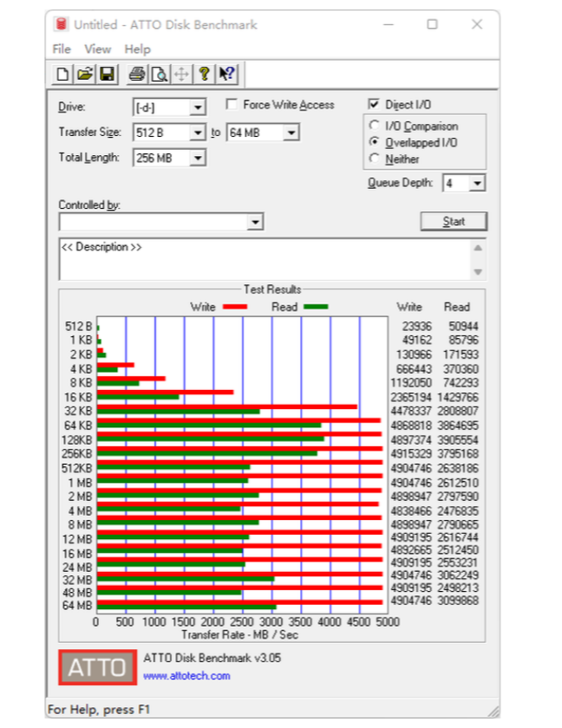The height and width of the screenshot is (728, 562).
Task: Minimize the ATTO Disk Benchmark window
Action: click(x=389, y=24)
